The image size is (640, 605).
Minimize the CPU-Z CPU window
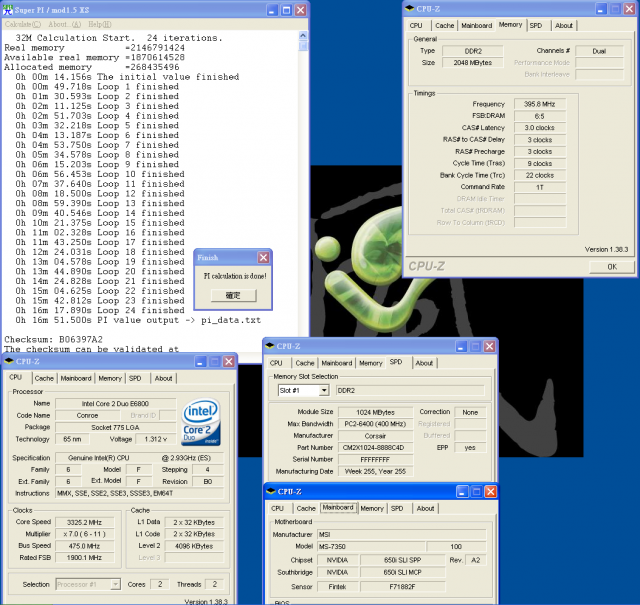pyautogui.click(x=200, y=362)
